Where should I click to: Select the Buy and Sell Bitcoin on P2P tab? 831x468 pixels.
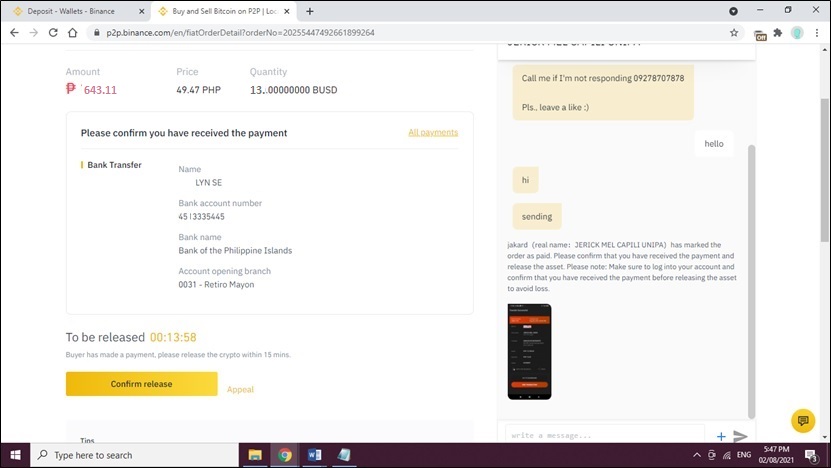point(225,11)
